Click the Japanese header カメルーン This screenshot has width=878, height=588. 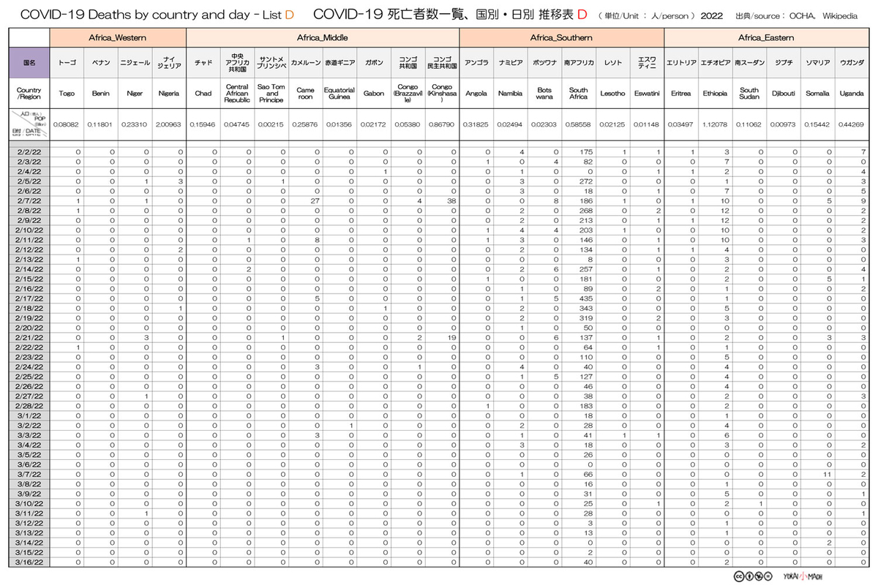click(305, 64)
